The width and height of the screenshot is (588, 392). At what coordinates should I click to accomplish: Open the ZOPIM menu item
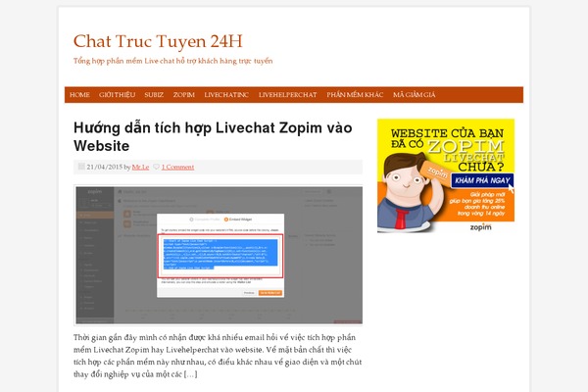[x=184, y=95]
